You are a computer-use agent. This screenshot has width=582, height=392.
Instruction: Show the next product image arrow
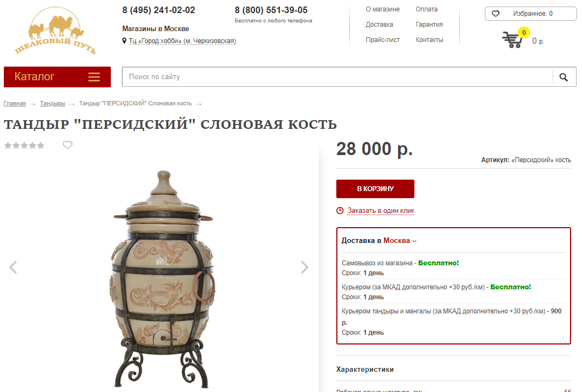[304, 268]
